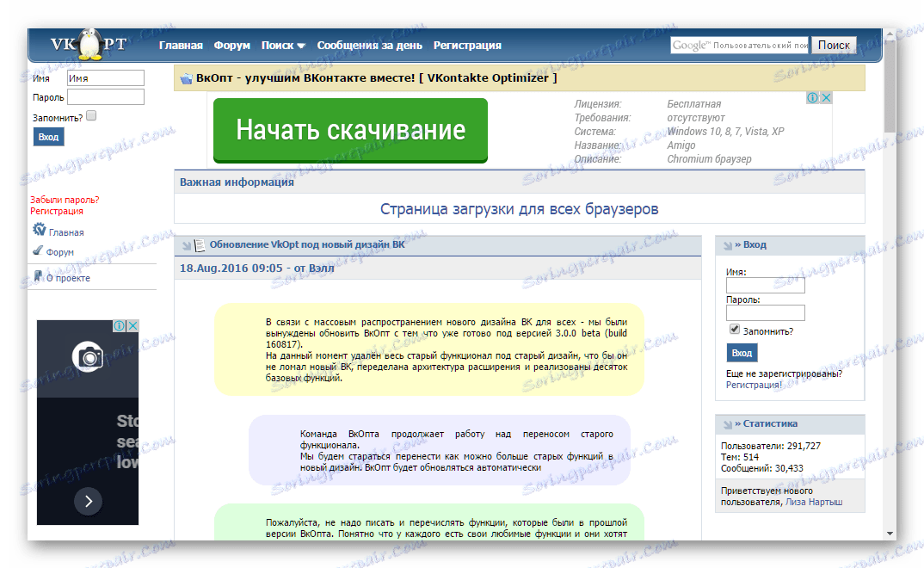The image size is (924, 568).
Task: Open Страница загрузки для всех браузеров link
Action: (519, 209)
